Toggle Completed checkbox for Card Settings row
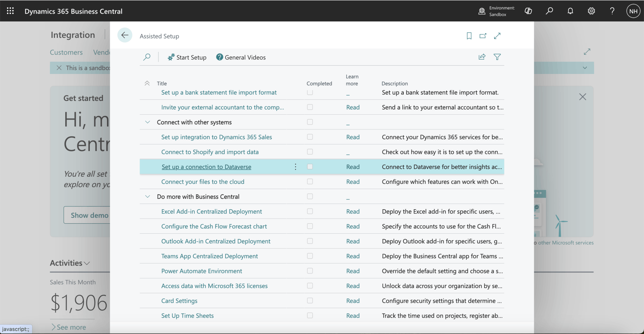 point(310,301)
